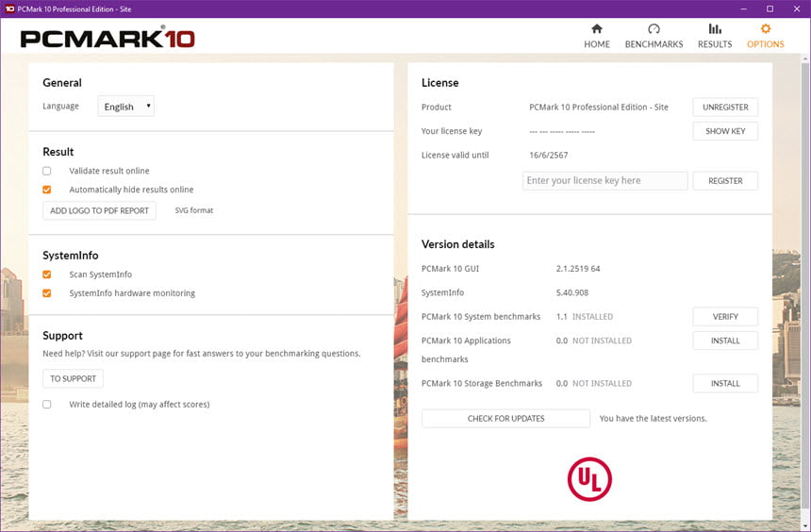Click the REGISTER button
The image size is (811, 532).
click(725, 180)
